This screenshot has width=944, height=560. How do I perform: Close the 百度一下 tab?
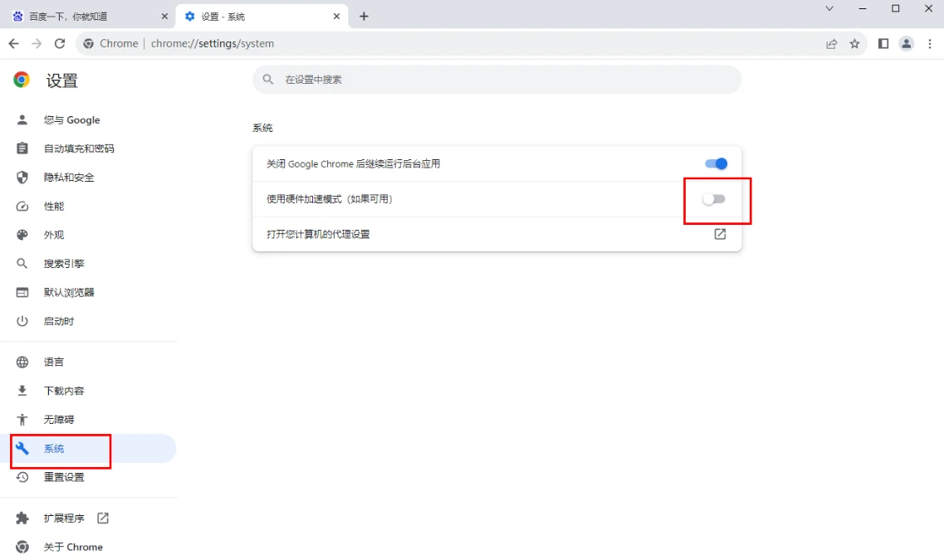(164, 17)
